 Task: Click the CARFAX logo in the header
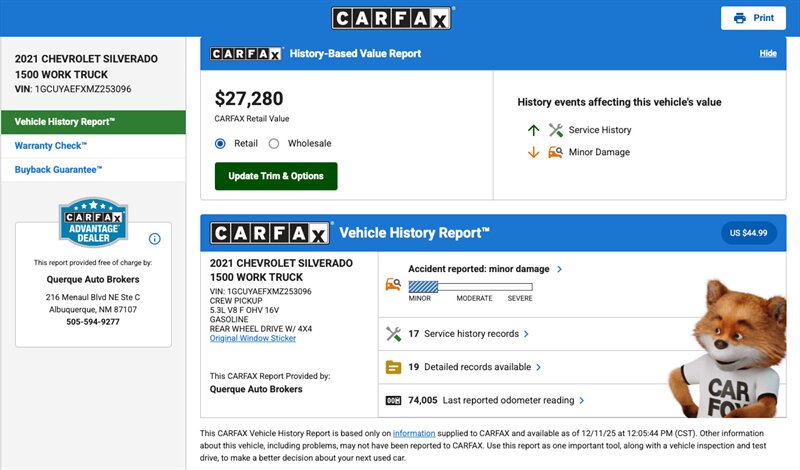[x=392, y=18]
